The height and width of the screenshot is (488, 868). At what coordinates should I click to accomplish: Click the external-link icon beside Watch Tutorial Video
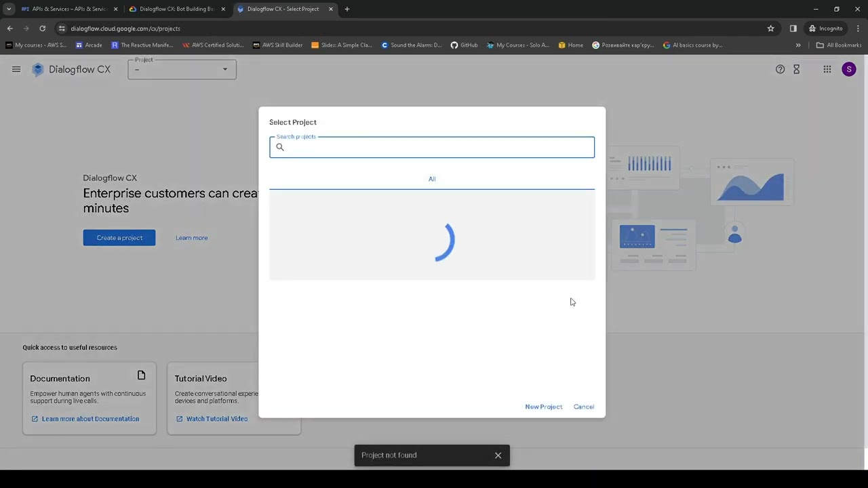click(180, 419)
